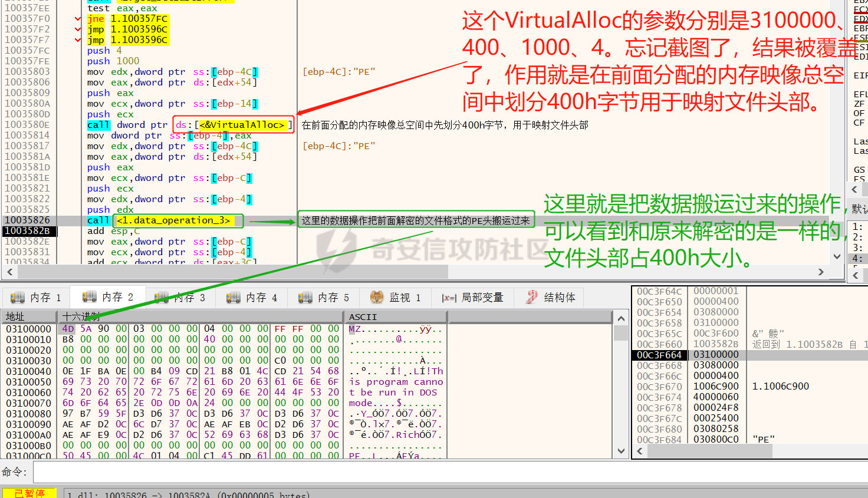Viewport: 868px width, 498px height.
Task: Select the call <&VirtualAlloc> instruction
Action: tap(189, 125)
